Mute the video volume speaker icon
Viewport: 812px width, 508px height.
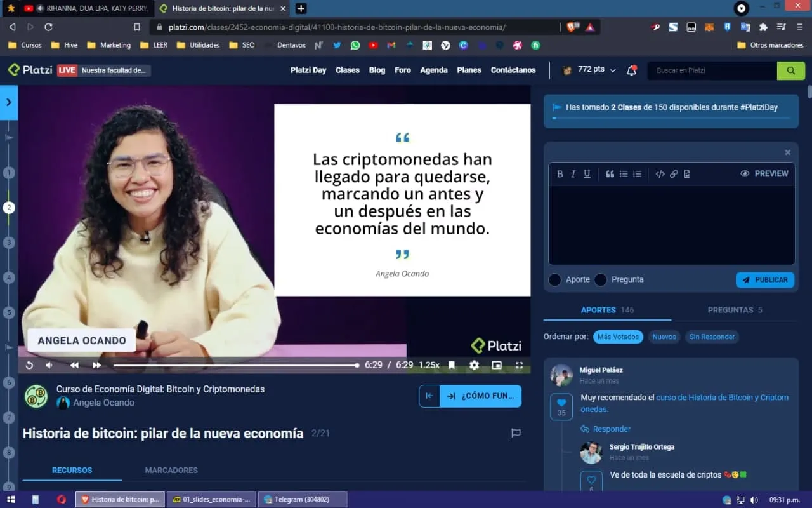(x=49, y=365)
